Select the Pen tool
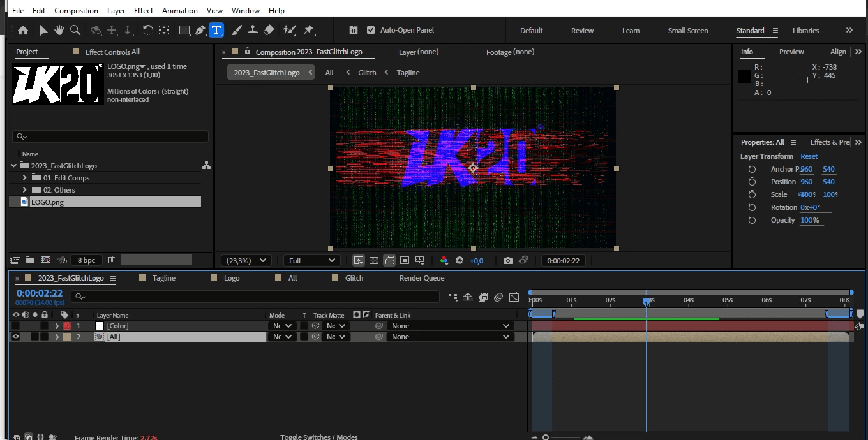The height and width of the screenshot is (440, 868). [x=200, y=30]
